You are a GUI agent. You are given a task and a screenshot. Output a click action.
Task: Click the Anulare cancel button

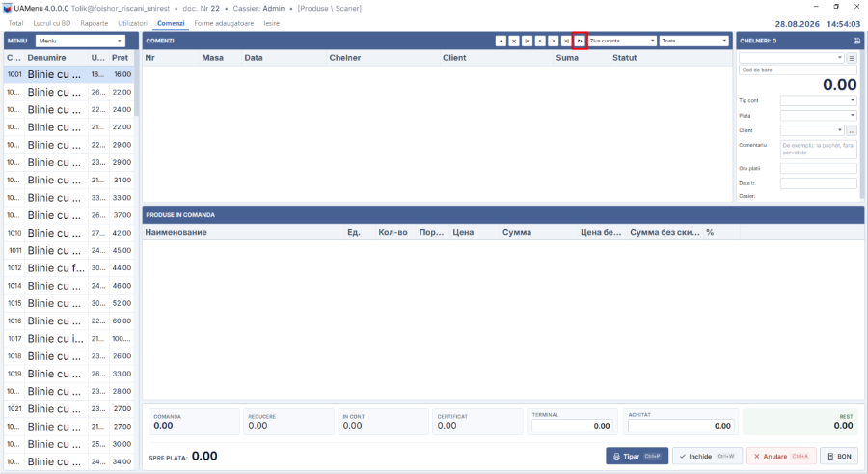click(781, 456)
